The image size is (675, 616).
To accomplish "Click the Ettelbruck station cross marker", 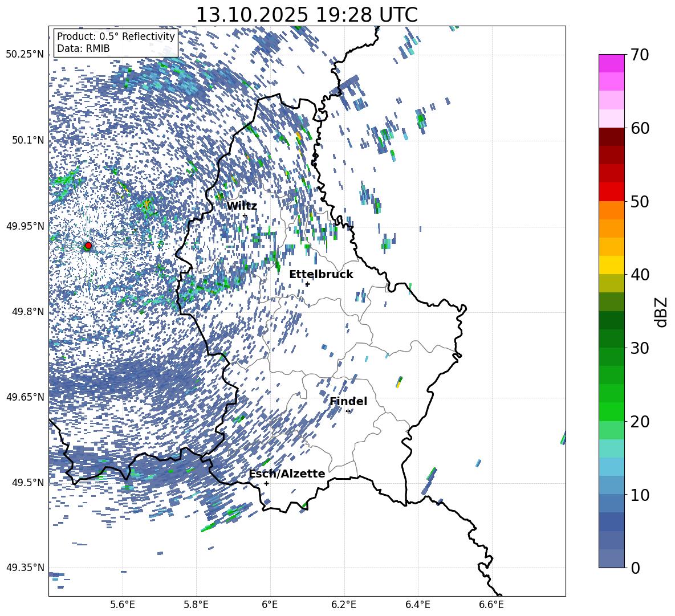I will (307, 284).
